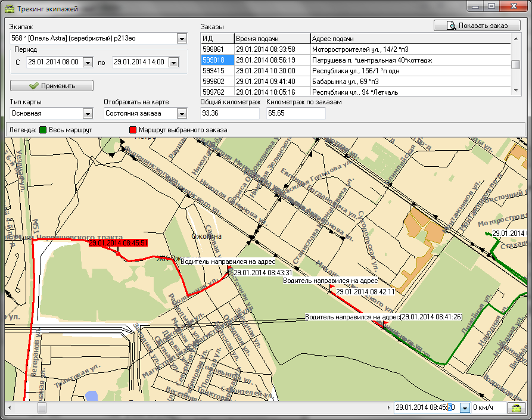Click the green whole-route legend swatch
The height and width of the screenshot is (420, 532).
[43, 129]
